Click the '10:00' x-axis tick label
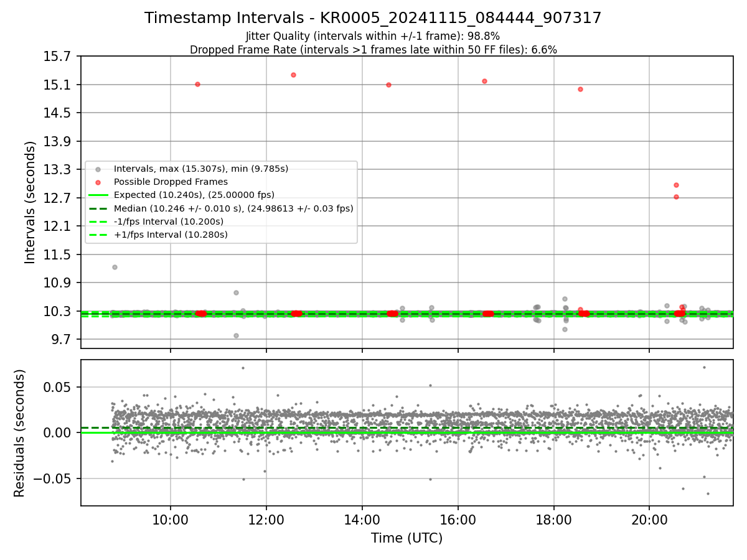This screenshot has height=560, width=747. pyautogui.click(x=171, y=520)
